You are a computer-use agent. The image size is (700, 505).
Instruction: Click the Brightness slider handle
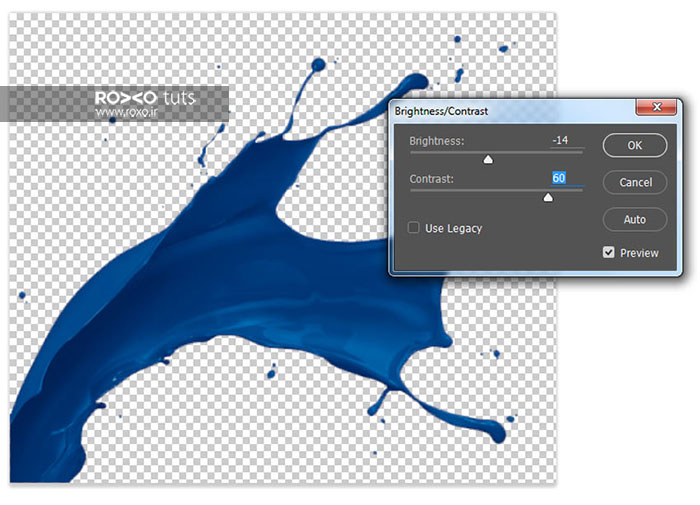click(488, 159)
